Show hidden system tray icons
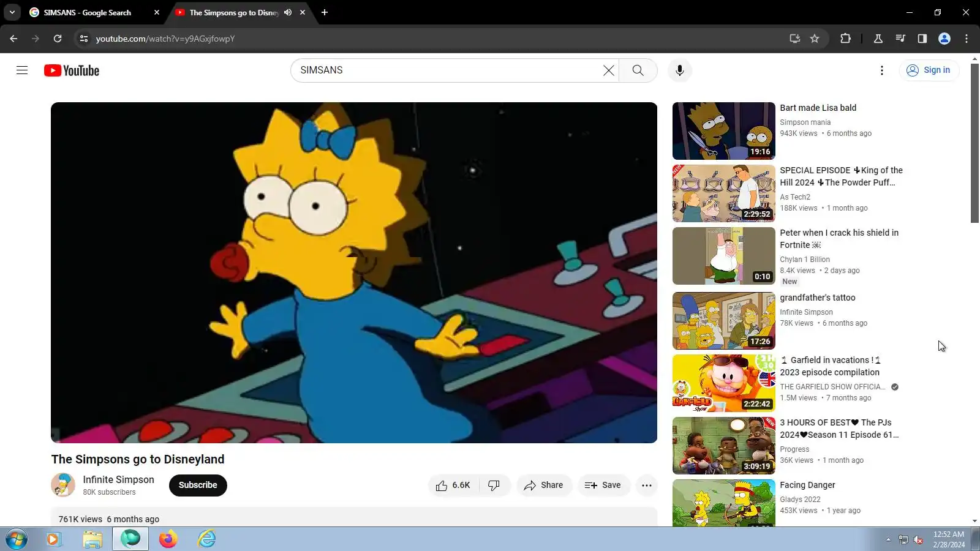The height and width of the screenshot is (551, 980). (888, 539)
